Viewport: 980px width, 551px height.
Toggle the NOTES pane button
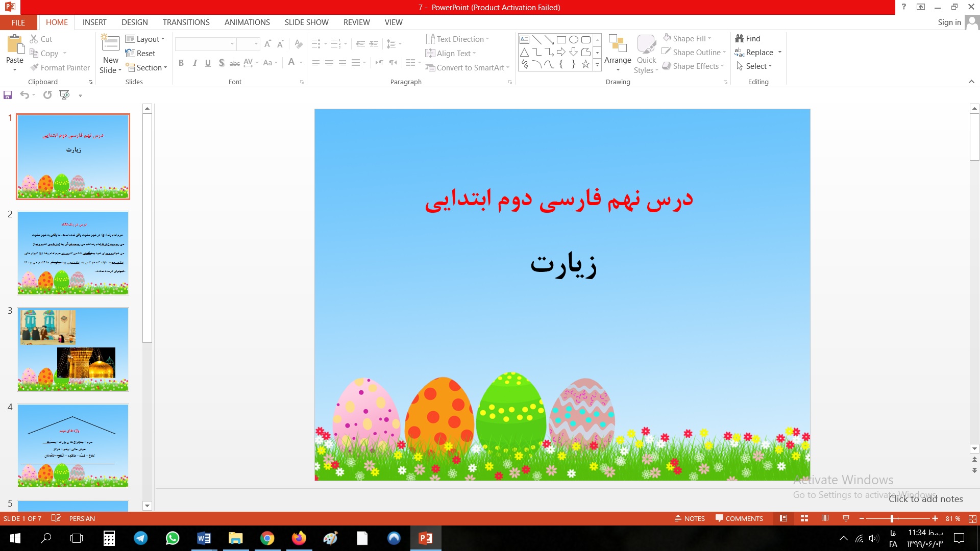click(690, 518)
